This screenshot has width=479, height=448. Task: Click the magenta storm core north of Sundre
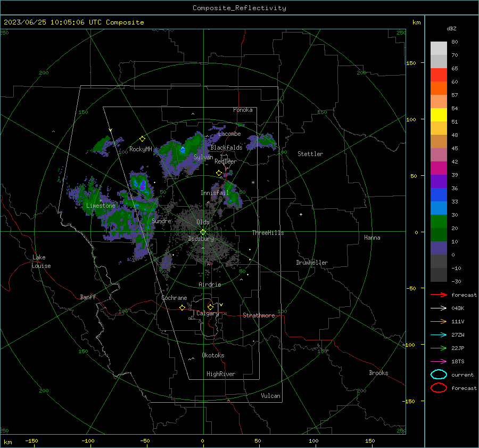pos(142,185)
